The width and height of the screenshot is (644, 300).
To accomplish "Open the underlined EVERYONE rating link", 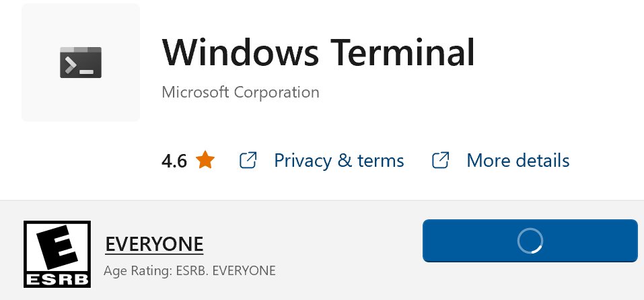I will coord(154,244).
